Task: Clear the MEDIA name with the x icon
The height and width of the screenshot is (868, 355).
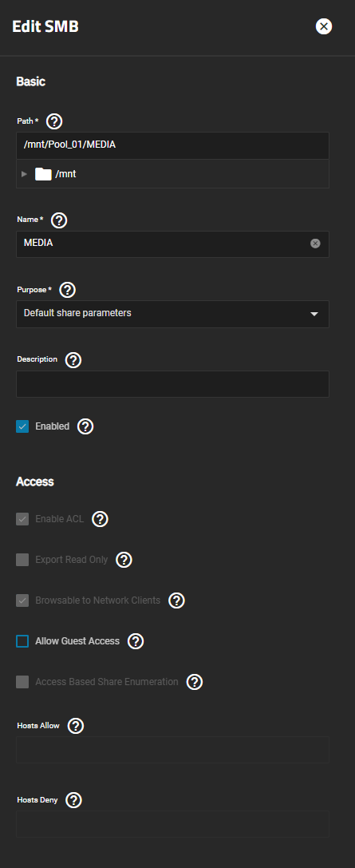Action: (315, 243)
